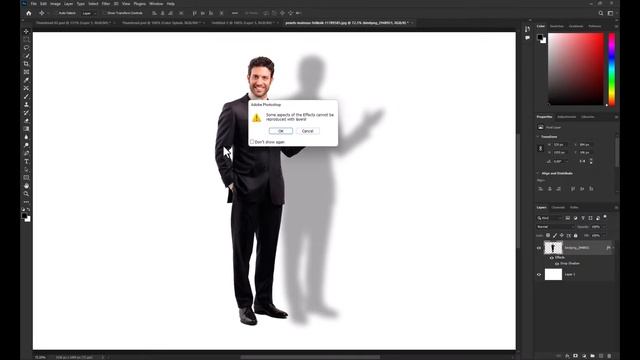Image resolution: width=640 pixels, height=360 pixels.
Task: Select the Crop tool
Action: (x=27, y=64)
